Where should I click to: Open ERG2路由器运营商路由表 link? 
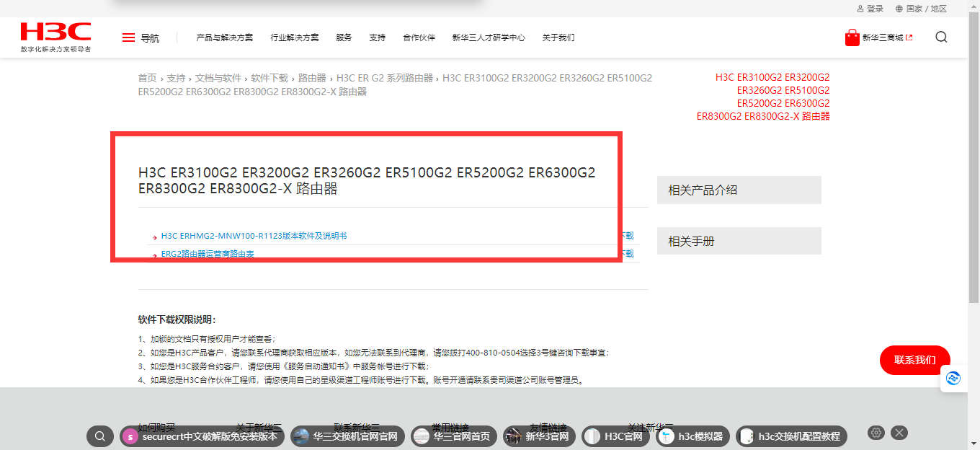(208, 254)
